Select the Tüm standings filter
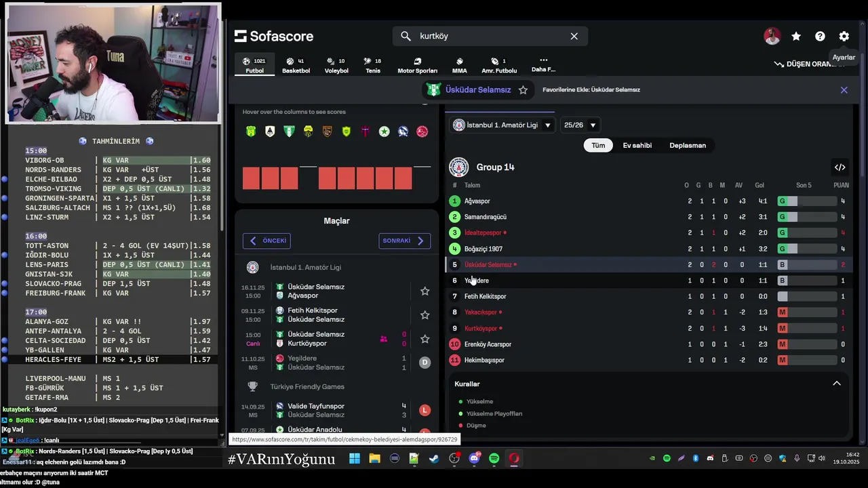Image resolution: width=868 pixels, height=488 pixels. [598, 145]
